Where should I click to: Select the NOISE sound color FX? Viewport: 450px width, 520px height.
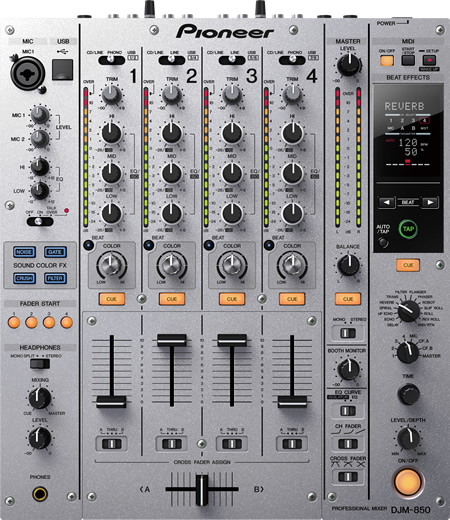tap(24, 252)
